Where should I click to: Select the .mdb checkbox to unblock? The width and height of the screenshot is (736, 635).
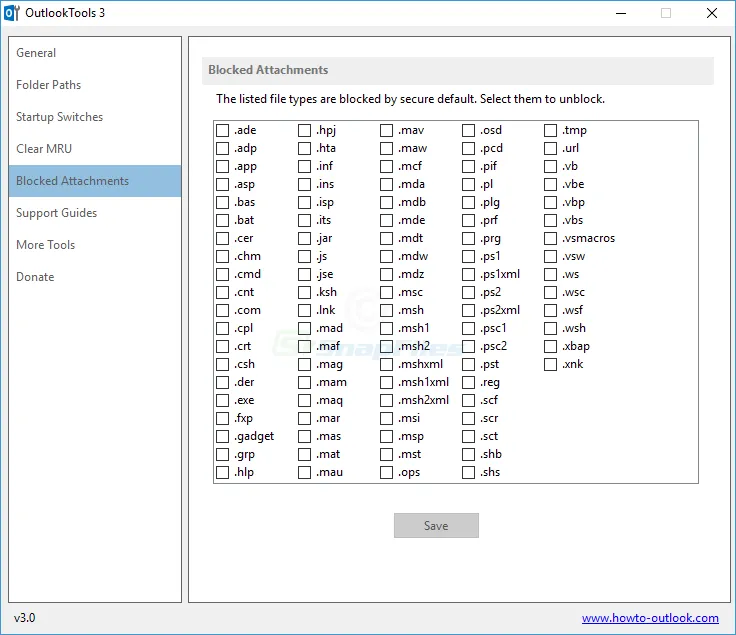click(x=386, y=202)
